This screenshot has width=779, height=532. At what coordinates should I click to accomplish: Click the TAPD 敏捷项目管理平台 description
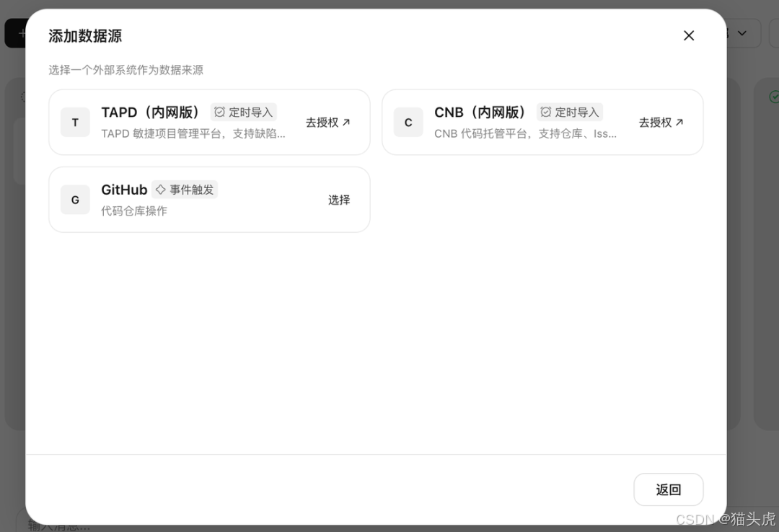[193, 133]
